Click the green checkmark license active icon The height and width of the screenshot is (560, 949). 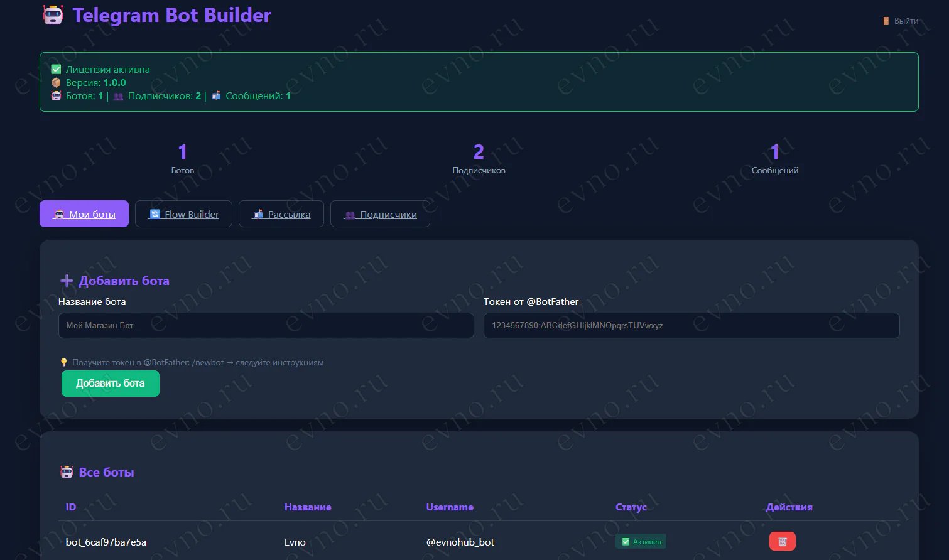56,70
